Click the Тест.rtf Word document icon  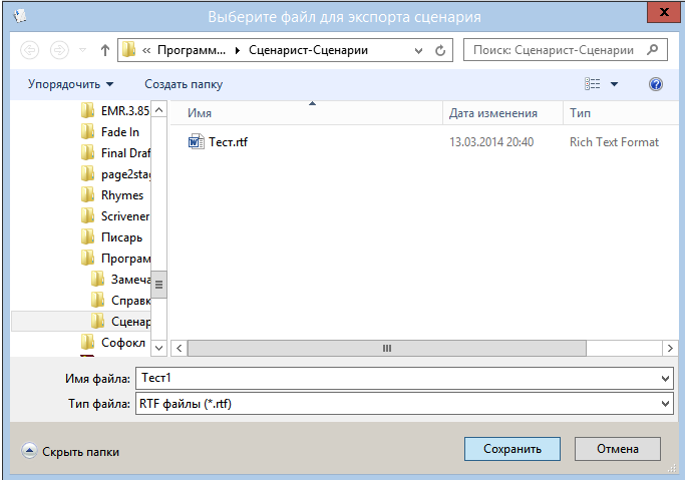(196, 142)
